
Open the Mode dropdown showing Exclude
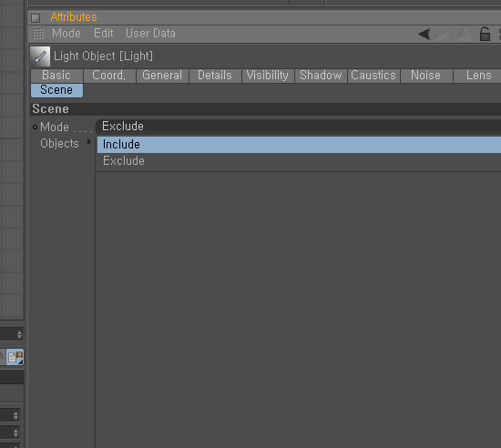click(x=298, y=127)
